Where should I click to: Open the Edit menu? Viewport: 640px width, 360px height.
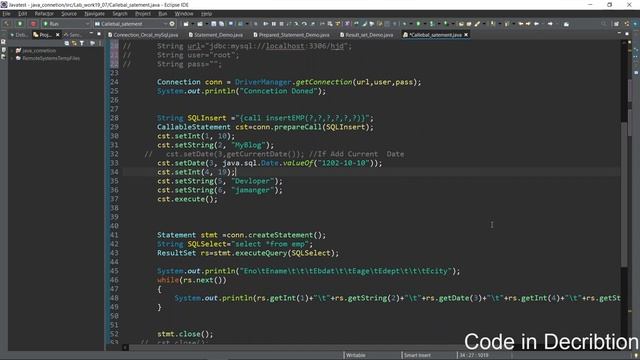click(22, 13)
